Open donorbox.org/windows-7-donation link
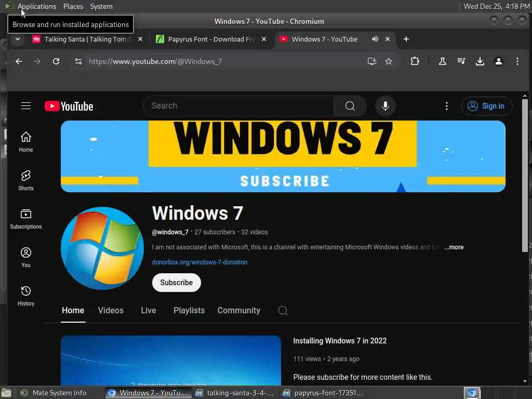This screenshot has width=532, height=399. (199, 262)
